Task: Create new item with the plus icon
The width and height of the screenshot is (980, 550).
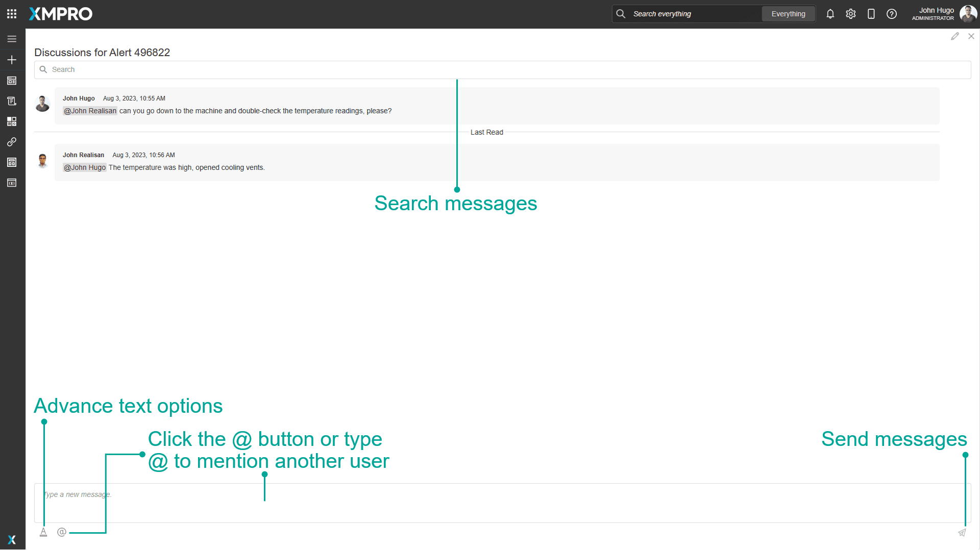Action: [11, 60]
